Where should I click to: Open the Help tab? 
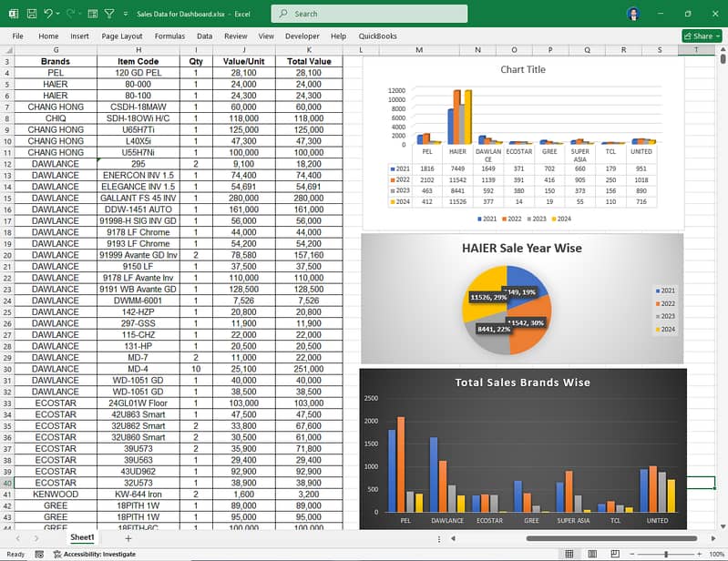338,36
